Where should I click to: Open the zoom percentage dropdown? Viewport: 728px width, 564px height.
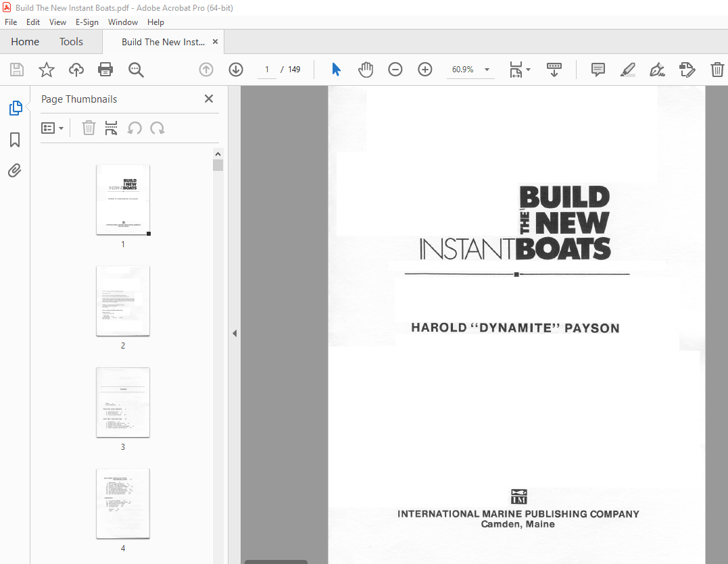tap(486, 70)
